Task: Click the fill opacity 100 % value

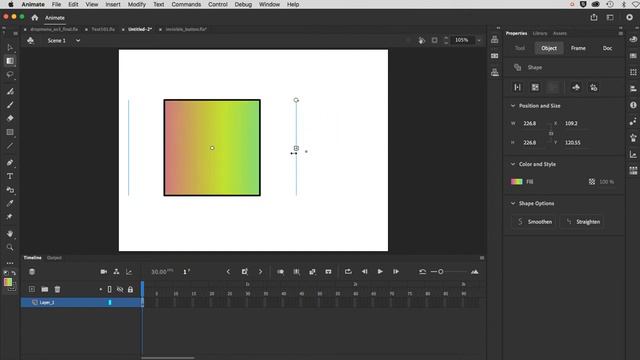Action: [607, 182]
